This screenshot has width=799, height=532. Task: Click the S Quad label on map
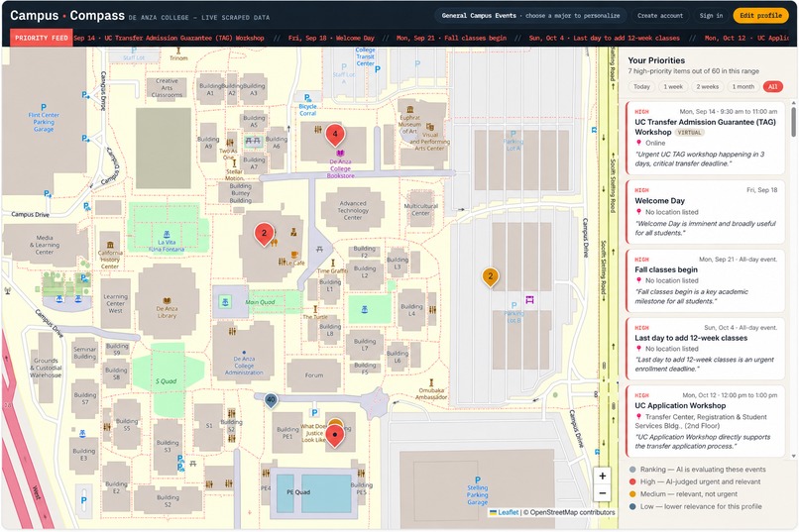(166, 381)
